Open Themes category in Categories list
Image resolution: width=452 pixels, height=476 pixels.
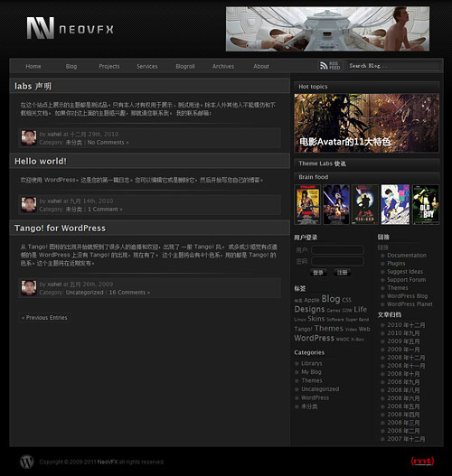click(312, 380)
